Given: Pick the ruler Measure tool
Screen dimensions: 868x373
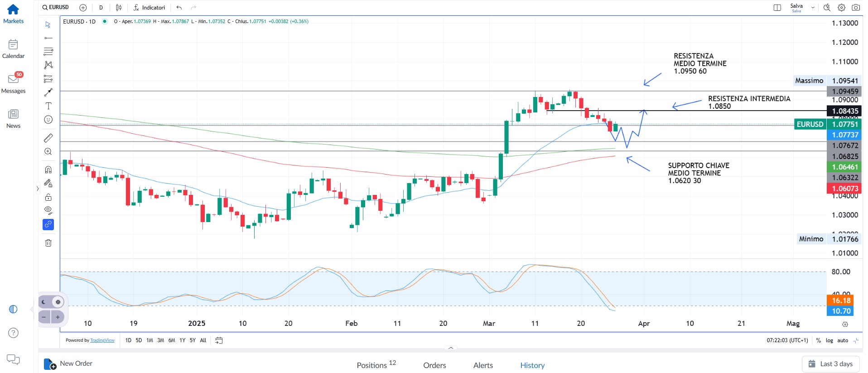Looking at the screenshot, I should coord(48,138).
